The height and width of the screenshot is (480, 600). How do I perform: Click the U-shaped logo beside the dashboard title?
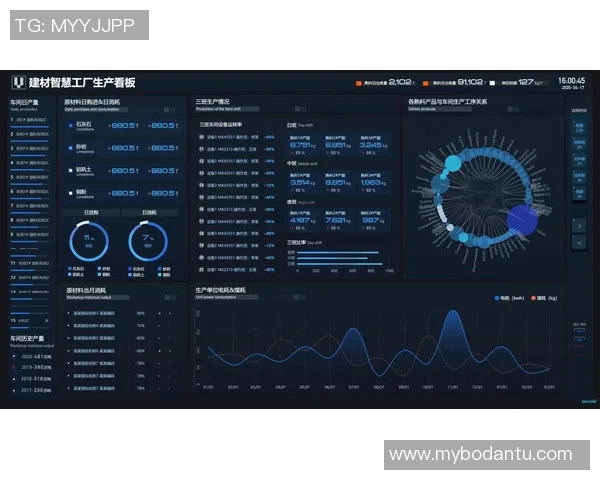[x=18, y=83]
